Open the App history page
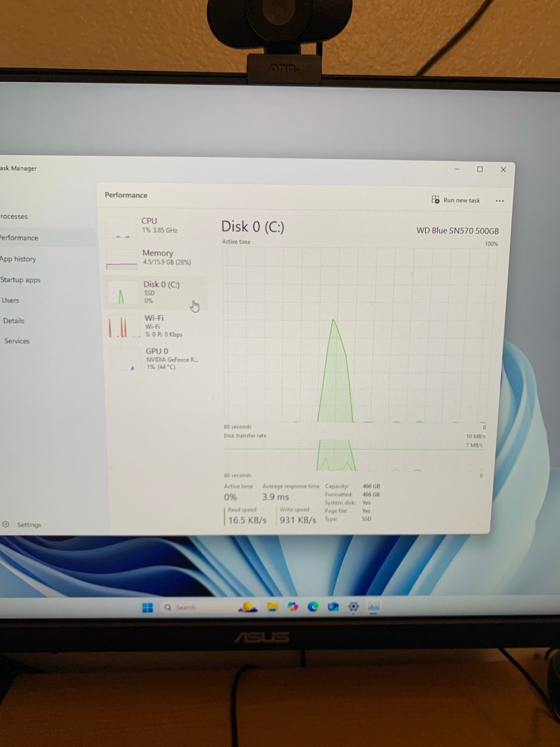This screenshot has width=560, height=747. (18, 259)
